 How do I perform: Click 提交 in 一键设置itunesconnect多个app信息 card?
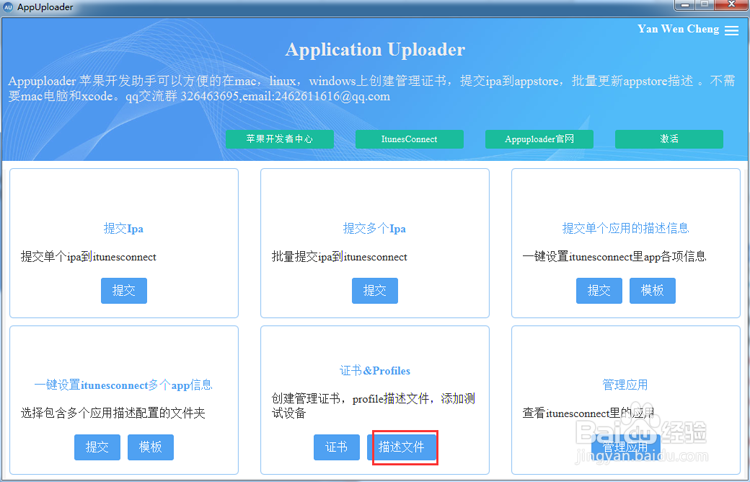(97, 447)
